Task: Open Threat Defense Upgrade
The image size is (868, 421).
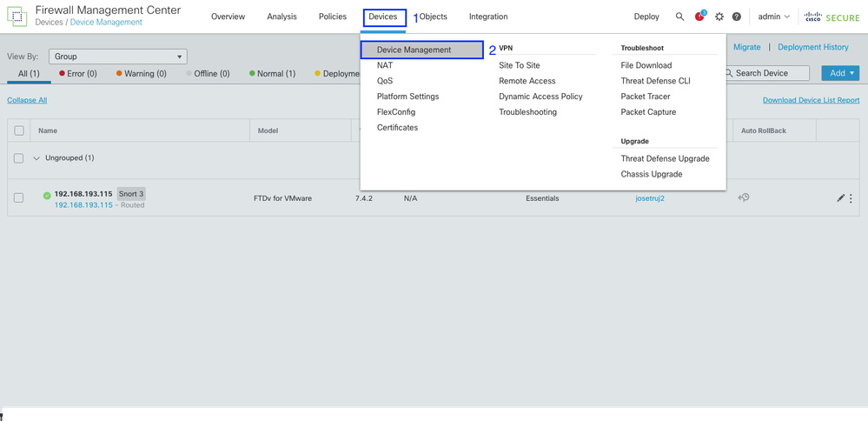Action: (665, 158)
